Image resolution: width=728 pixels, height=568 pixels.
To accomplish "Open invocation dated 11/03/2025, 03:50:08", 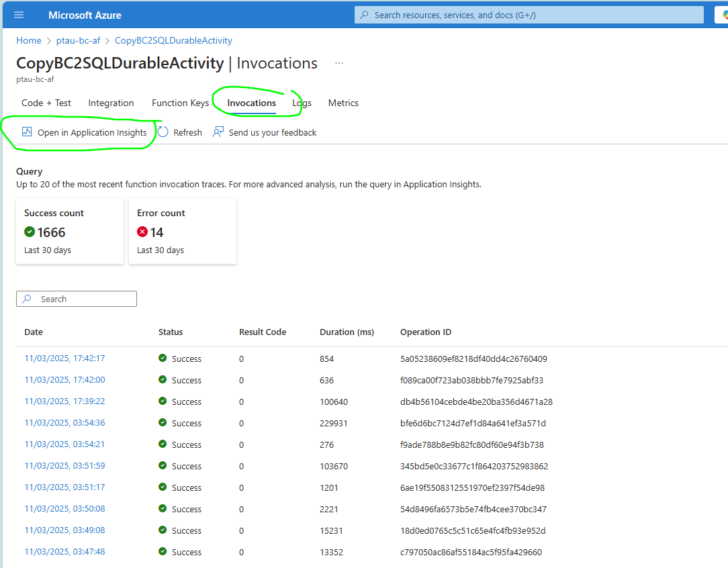I will tap(64, 509).
